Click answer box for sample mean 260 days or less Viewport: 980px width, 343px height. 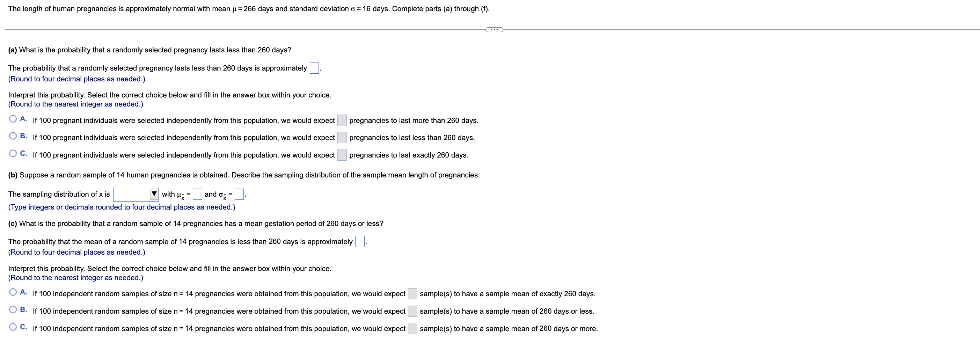412,312
